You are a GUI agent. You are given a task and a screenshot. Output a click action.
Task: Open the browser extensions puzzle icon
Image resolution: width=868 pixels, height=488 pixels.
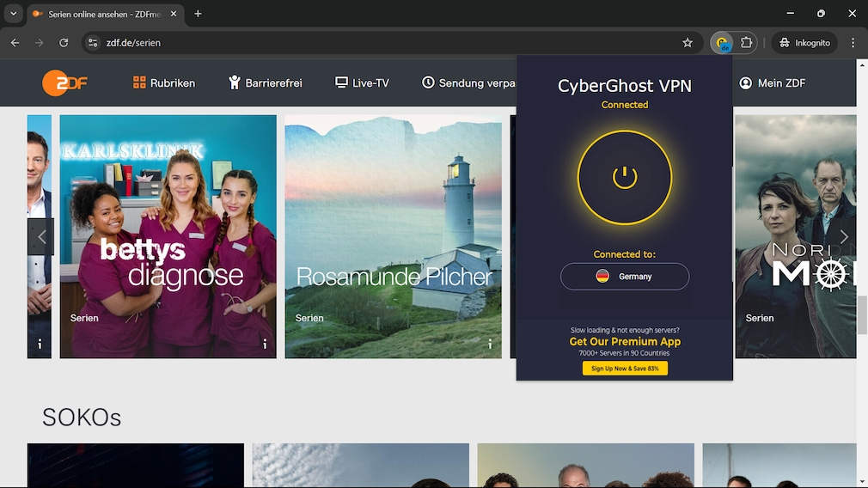(746, 43)
